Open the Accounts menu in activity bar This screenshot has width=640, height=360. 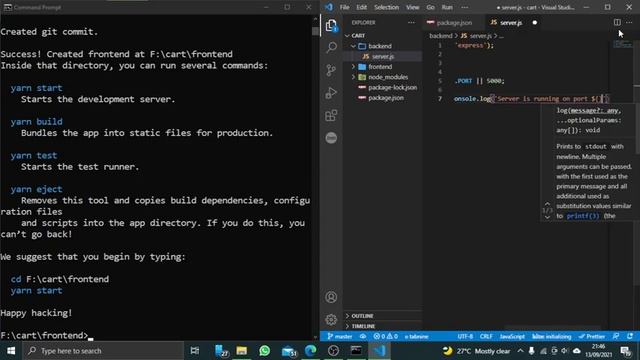coord(331,297)
